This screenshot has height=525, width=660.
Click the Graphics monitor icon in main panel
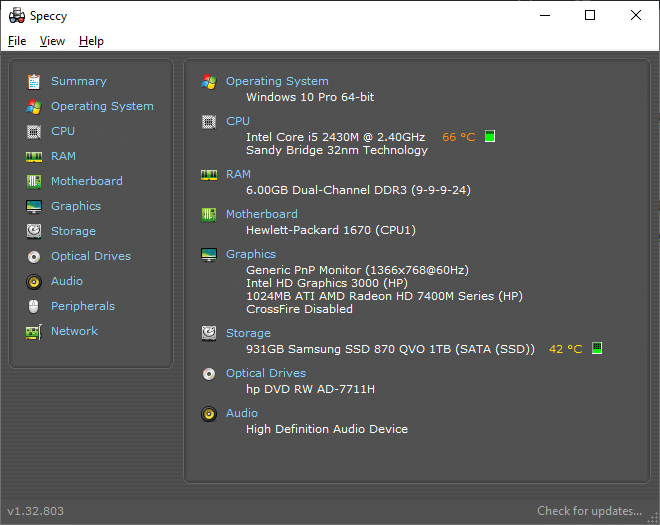(x=209, y=254)
